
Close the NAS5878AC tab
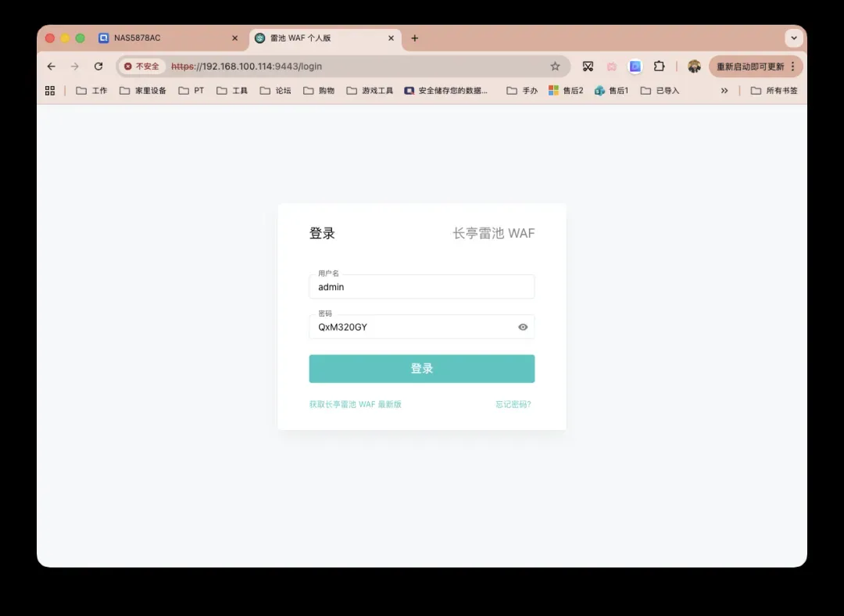point(234,38)
